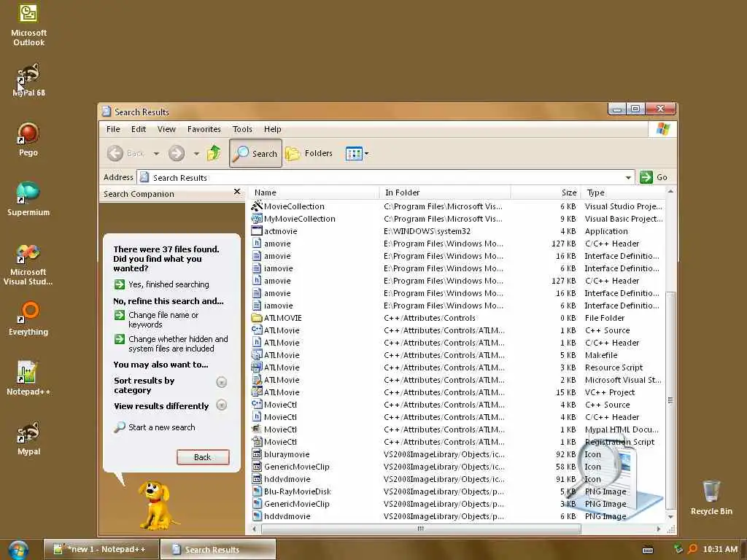Select the ATLMovie C++ Source file
The image size is (747, 560).
[282, 330]
